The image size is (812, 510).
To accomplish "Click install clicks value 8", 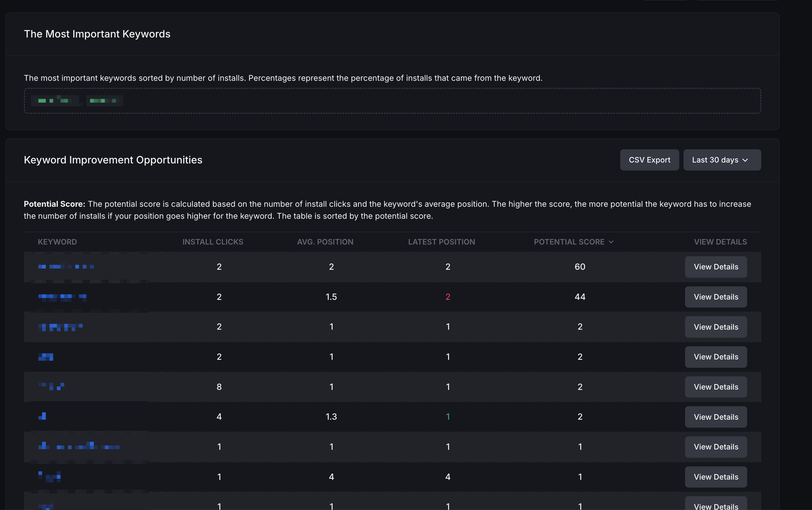I will pyautogui.click(x=219, y=386).
